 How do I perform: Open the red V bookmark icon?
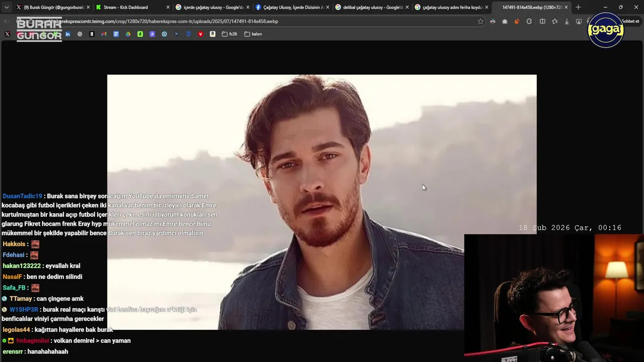point(200,34)
